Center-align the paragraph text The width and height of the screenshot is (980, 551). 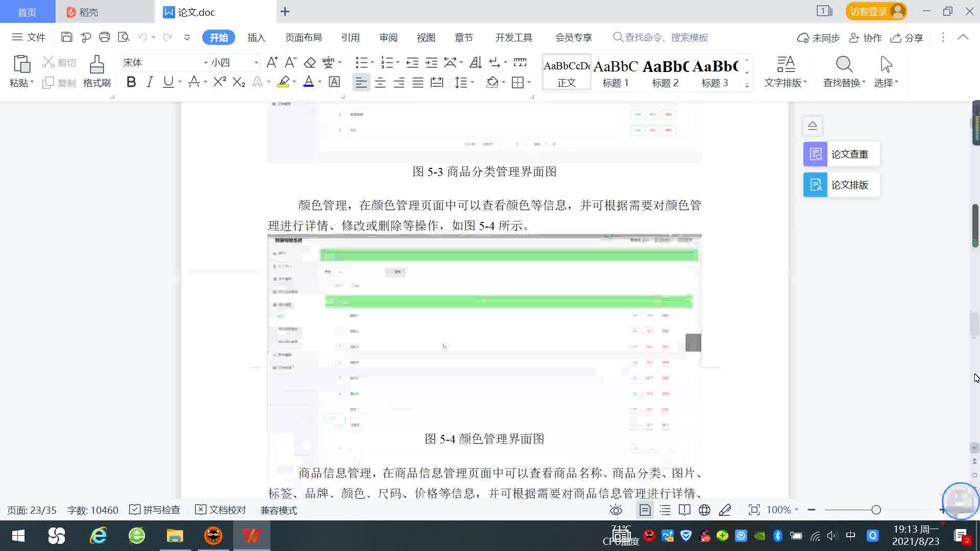pyautogui.click(x=380, y=82)
